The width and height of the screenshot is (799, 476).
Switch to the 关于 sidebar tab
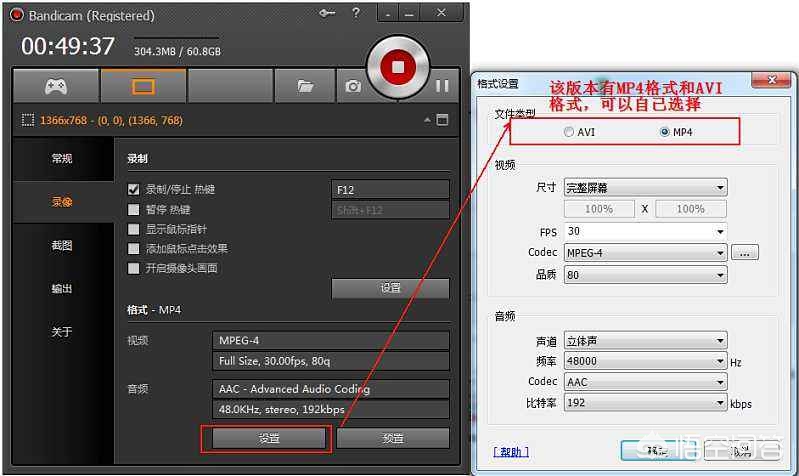[62, 332]
